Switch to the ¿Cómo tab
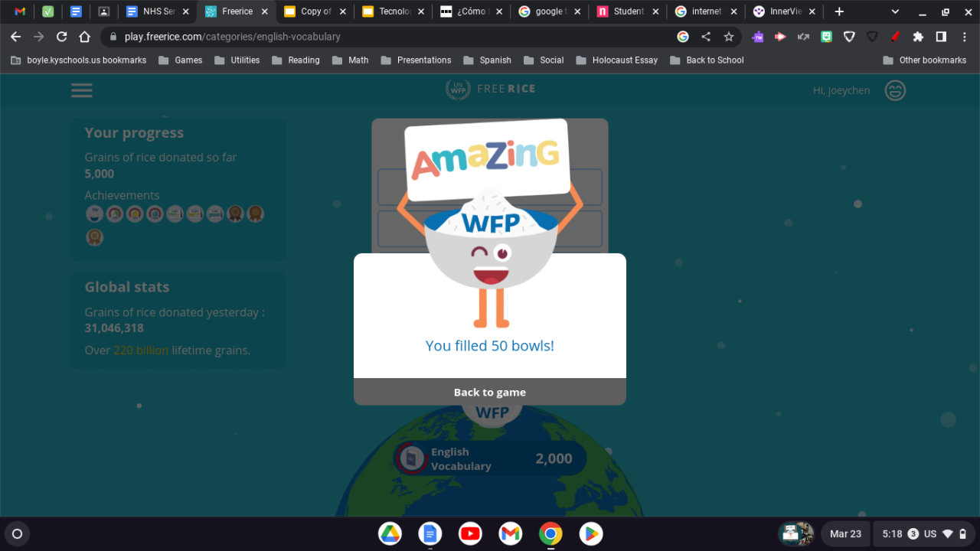 tap(471, 11)
